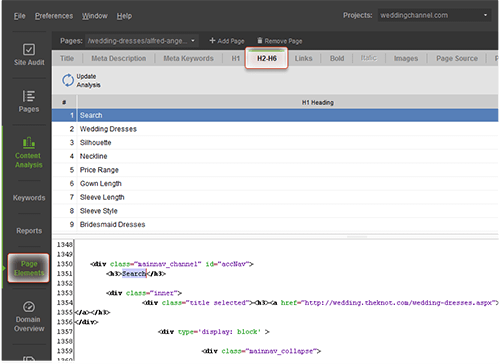Viewport: 500px width, 364px height.
Task: Select the Search heading row
Action: click(275, 115)
